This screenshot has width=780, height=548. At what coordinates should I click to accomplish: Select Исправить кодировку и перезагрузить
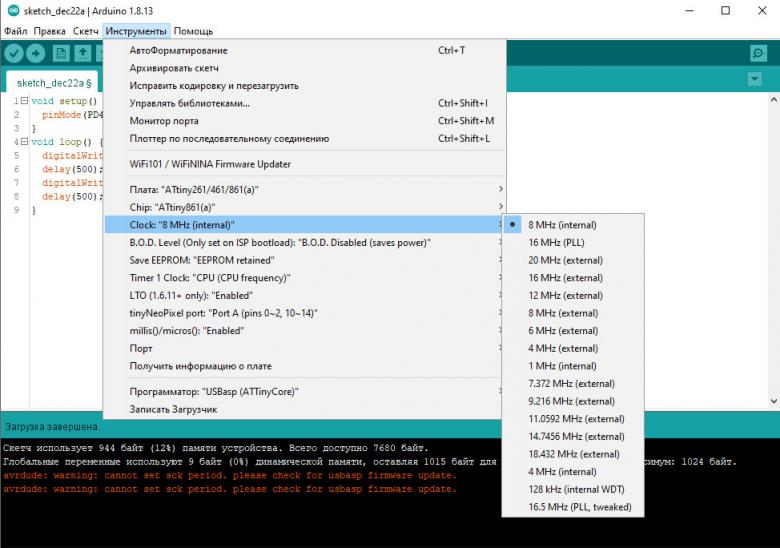coord(304,86)
